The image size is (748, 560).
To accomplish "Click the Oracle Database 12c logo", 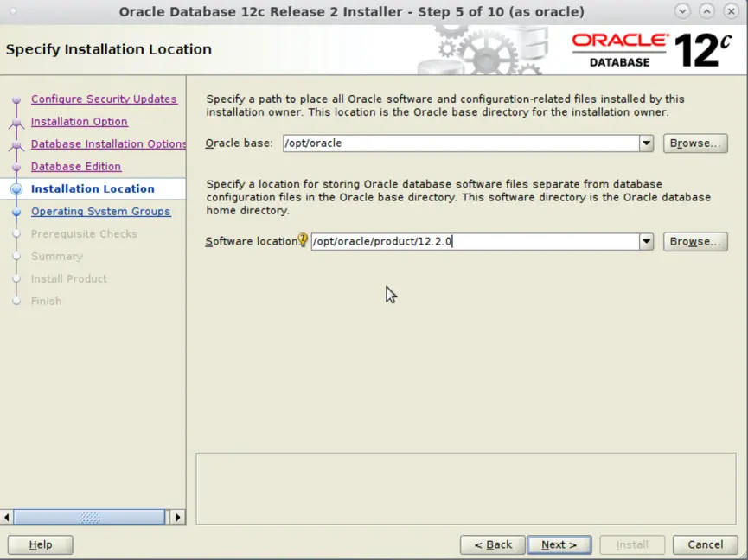I will click(652, 50).
